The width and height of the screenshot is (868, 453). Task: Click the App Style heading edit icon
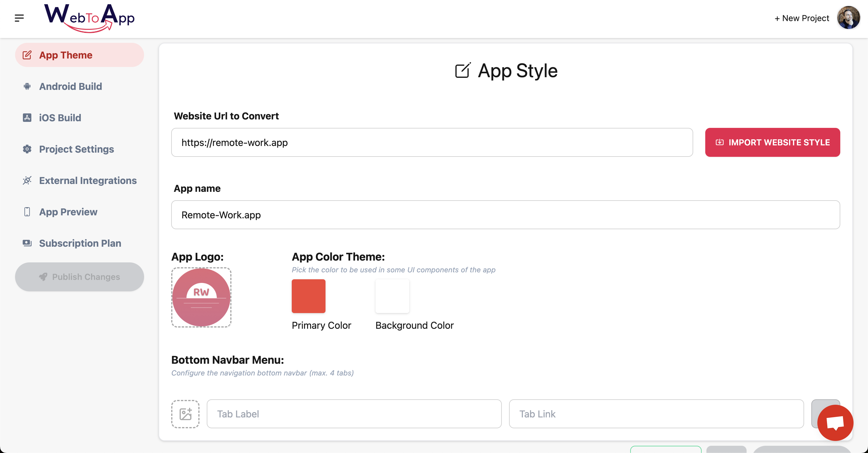463,71
